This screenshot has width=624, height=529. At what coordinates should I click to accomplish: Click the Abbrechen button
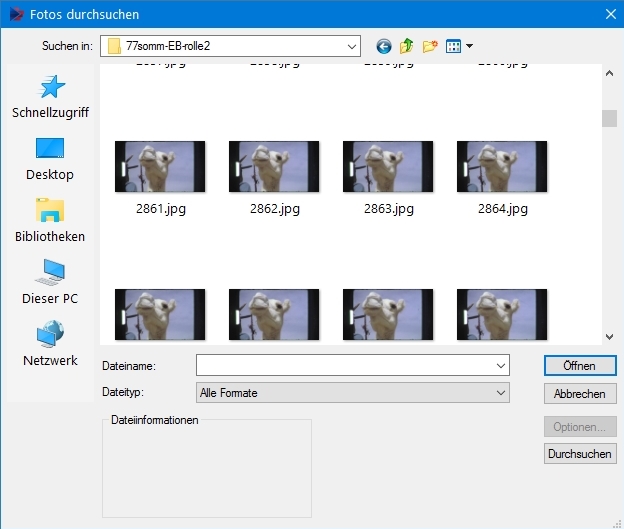coord(580,394)
